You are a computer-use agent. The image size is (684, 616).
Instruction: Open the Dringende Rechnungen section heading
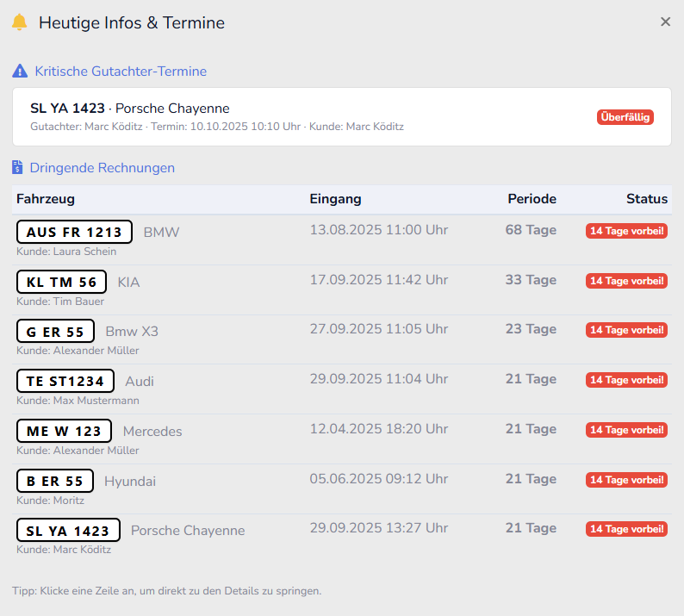[102, 168]
